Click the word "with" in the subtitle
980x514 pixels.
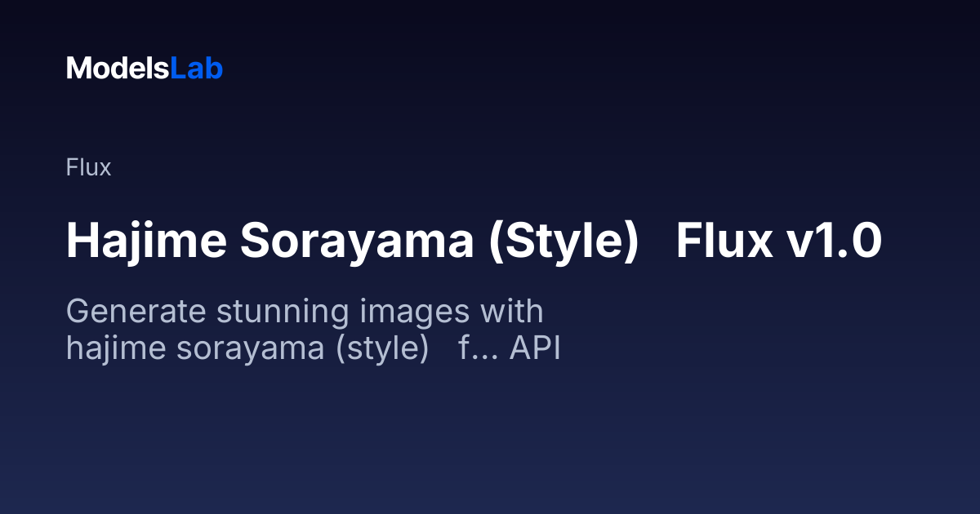click(x=512, y=312)
